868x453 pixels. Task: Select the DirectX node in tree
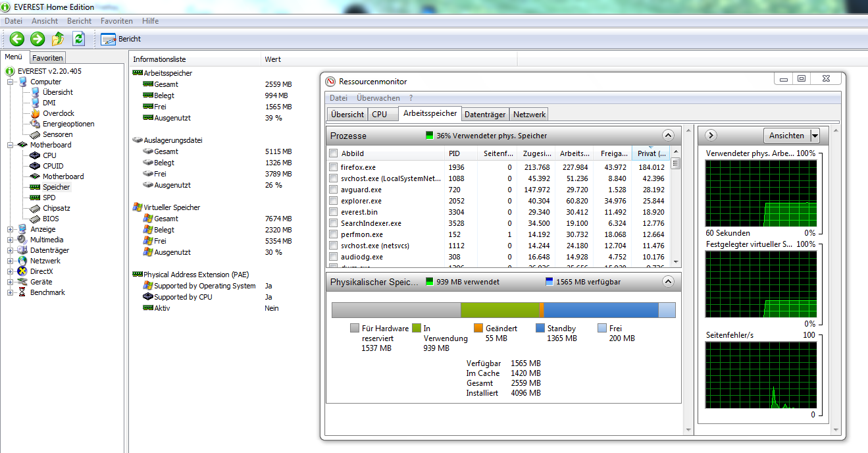click(41, 271)
